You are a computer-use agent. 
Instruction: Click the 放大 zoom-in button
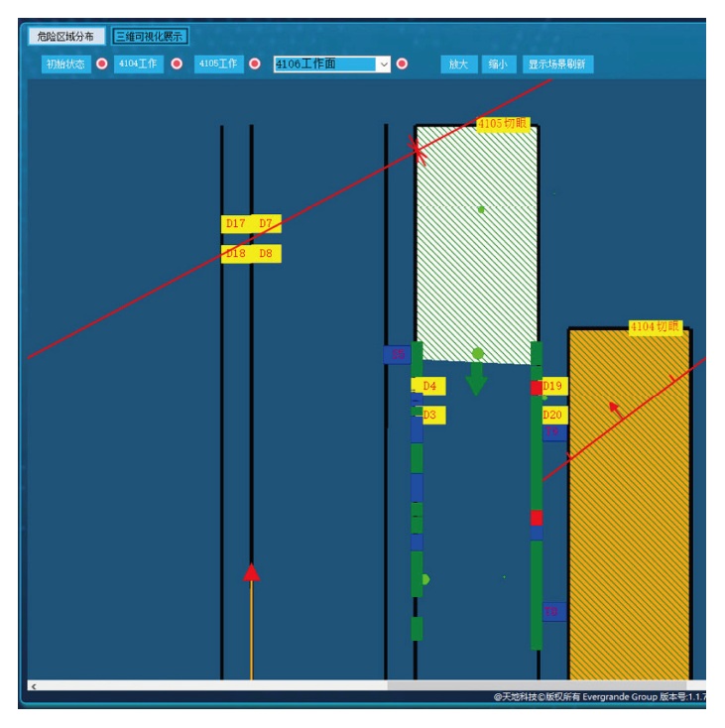(457, 64)
